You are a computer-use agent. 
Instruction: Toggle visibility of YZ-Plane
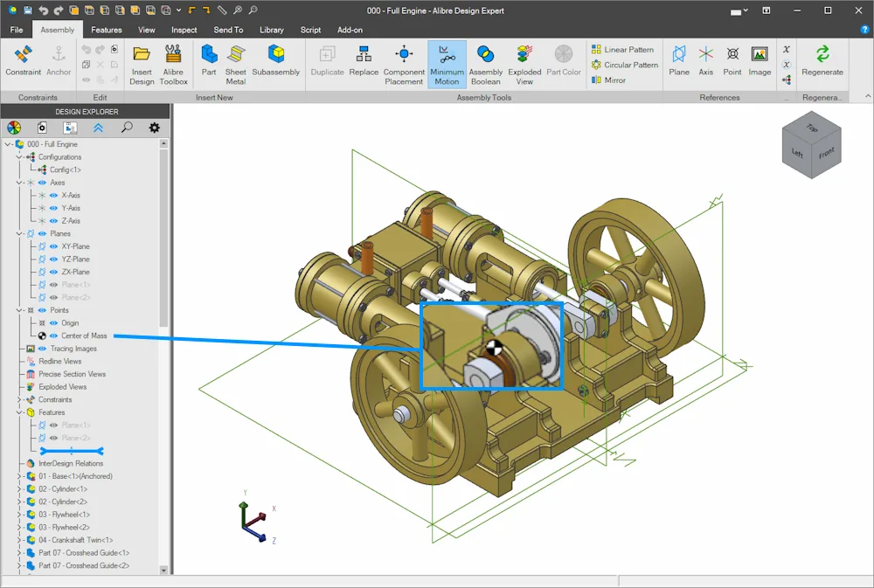(x=53, y=259)
